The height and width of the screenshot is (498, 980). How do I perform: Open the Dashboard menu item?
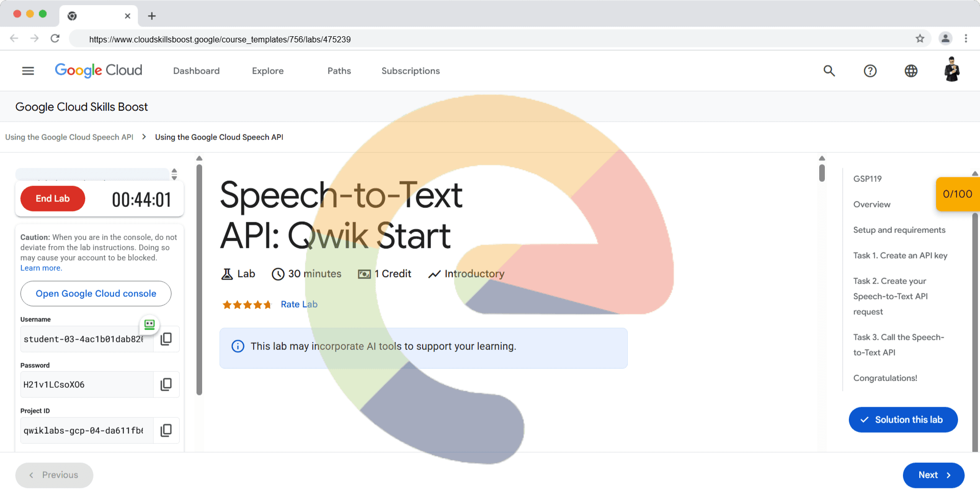197,71
